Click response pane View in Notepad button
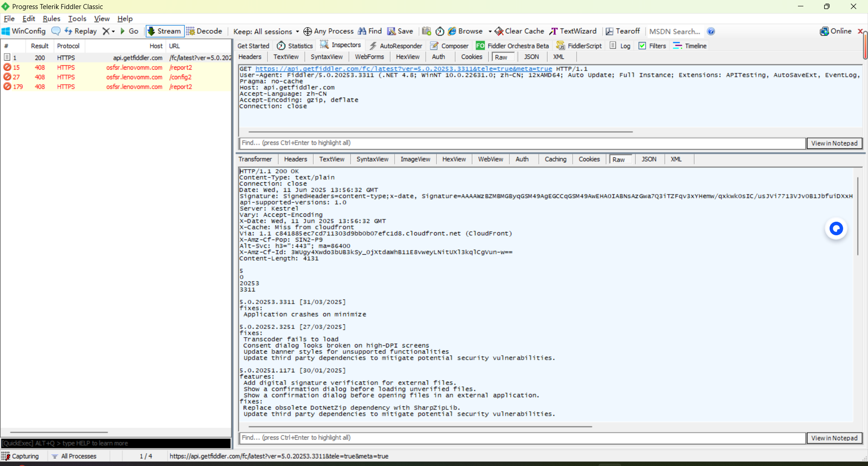868x466 pixels. (x=835, y=438)
